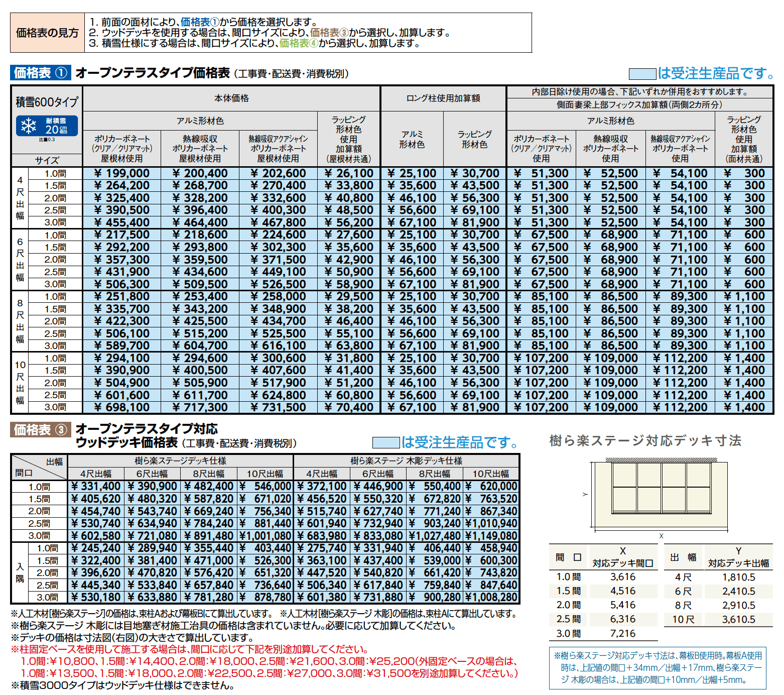Click the deck price ¥ 878,780
Screen dimensions: 784x695
[265, 597]
